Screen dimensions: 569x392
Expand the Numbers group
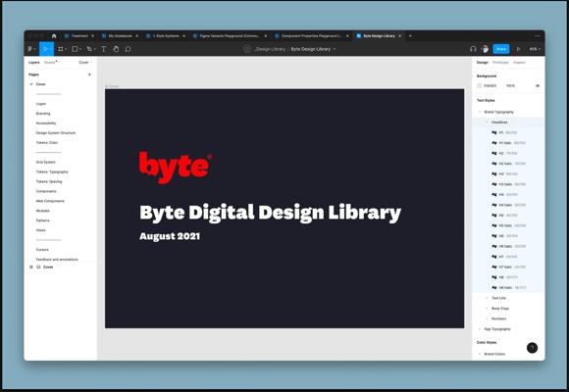coord(487,318)
